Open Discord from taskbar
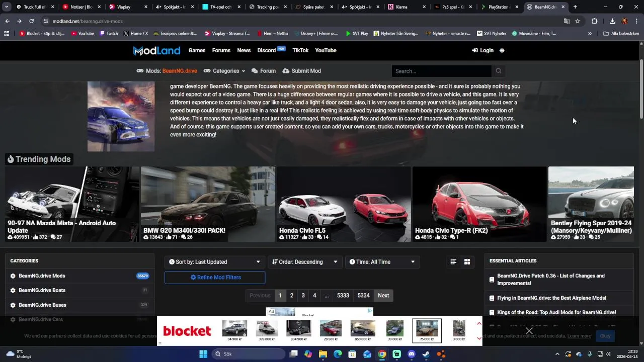This screenshot has height=362, width=644. pyautogui.click(x=412, y=354)
